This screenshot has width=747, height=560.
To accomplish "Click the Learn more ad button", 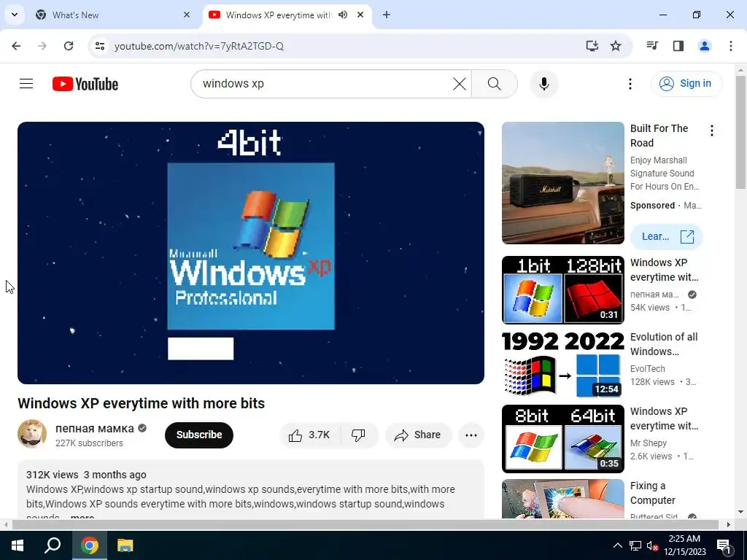I will click(667, 237).
